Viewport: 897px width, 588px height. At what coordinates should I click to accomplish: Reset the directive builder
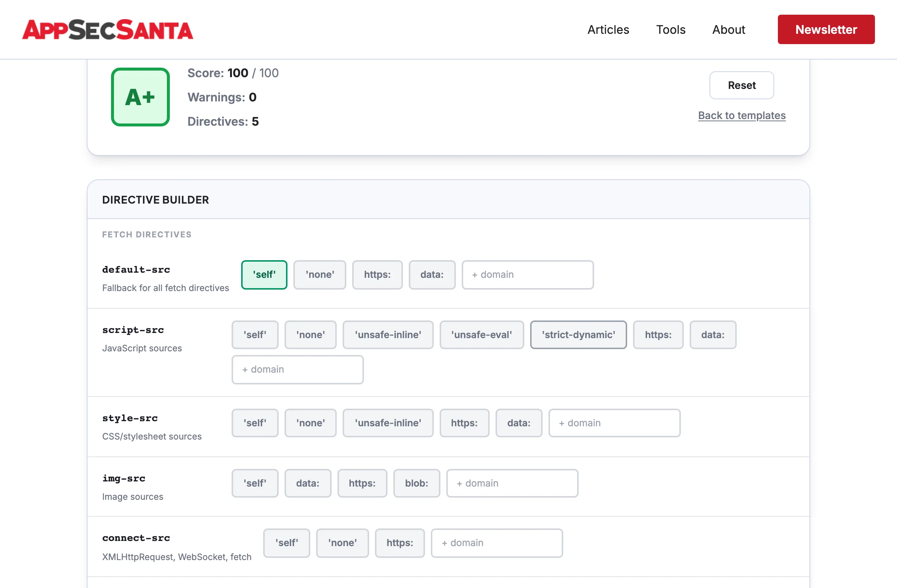tap(741, 85)
